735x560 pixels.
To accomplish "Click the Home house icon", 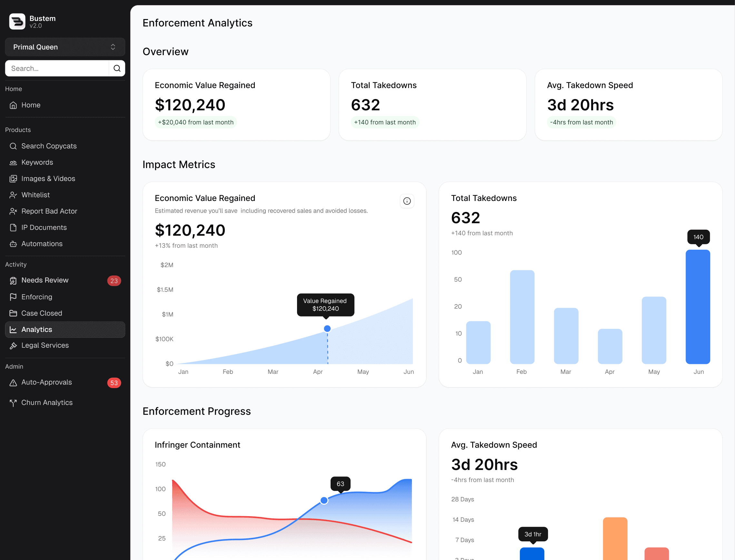I will point(13,105).
